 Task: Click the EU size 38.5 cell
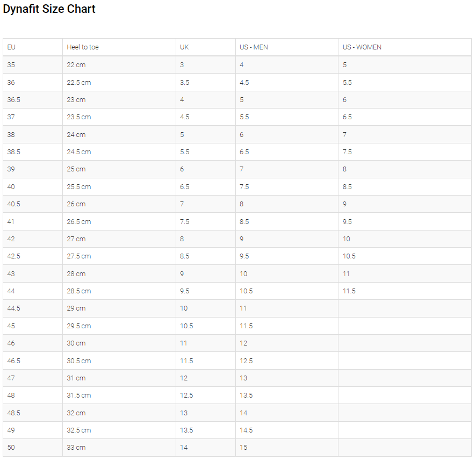pyautogui.click(x=14, y=152)
